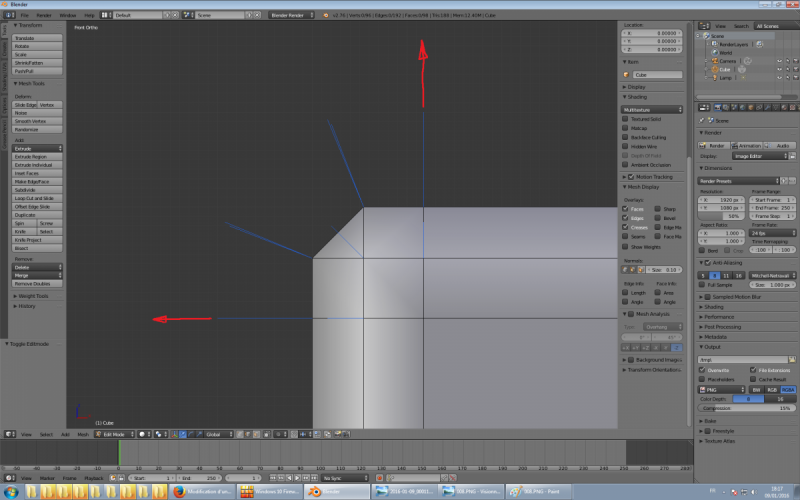Toggle the Overwrite output checkbox
The width and height of the screenshot is (800, 500).
pos(702,370)
